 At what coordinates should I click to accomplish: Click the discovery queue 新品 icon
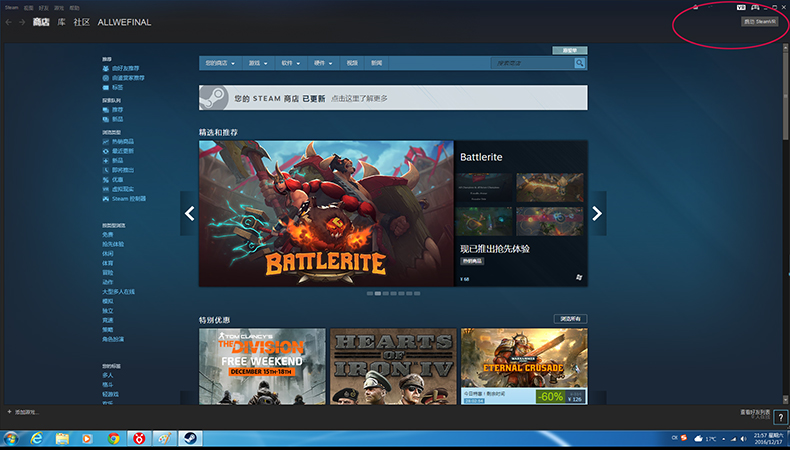click(x=106, y=119)
